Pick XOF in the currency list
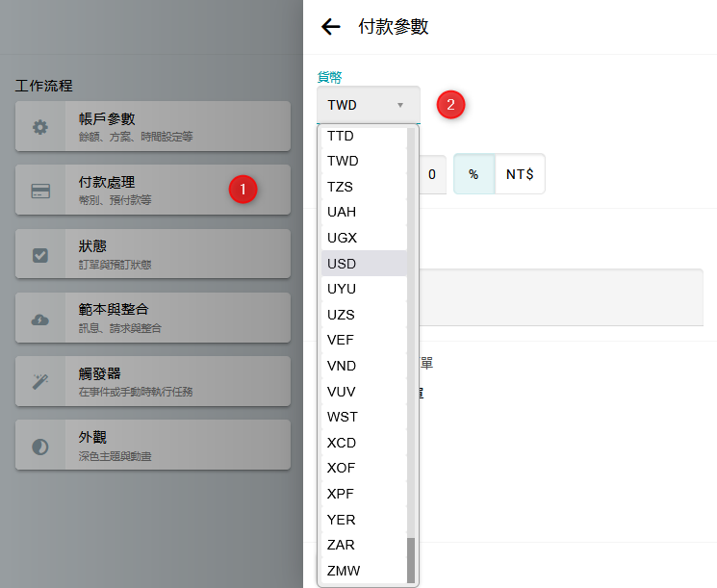 click(342, 468)
